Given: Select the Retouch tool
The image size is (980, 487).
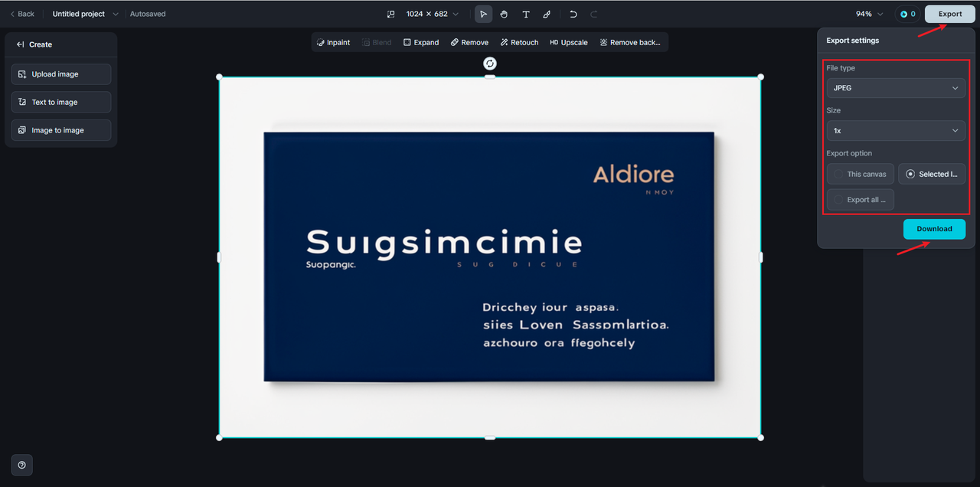Looking at the screenshot, I should 519,42.
